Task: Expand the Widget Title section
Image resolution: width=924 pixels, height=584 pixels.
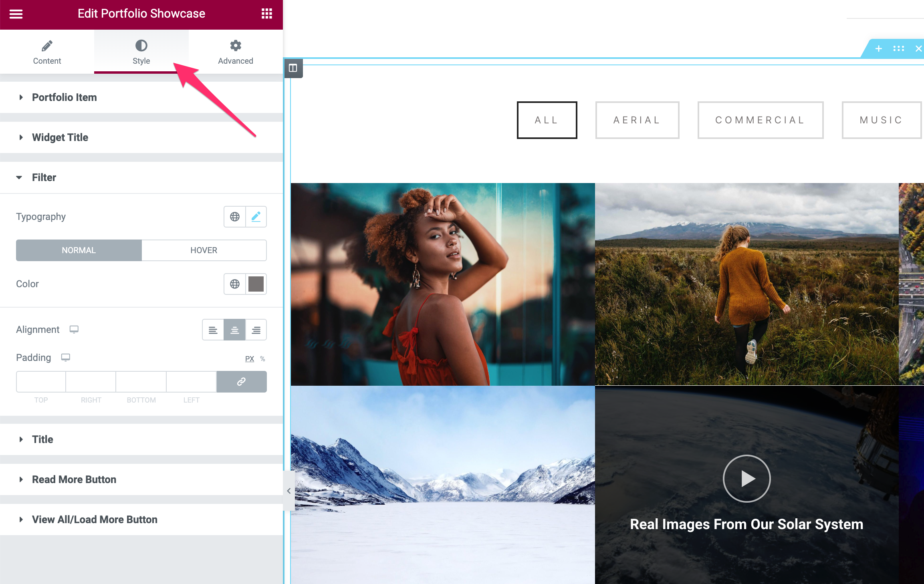Action: point(141,137)
